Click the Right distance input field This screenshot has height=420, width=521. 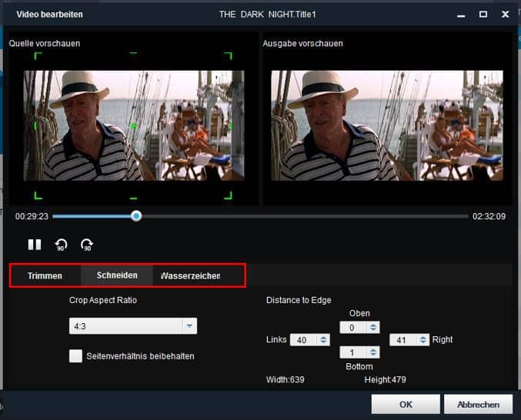click(x=403, y=340)
